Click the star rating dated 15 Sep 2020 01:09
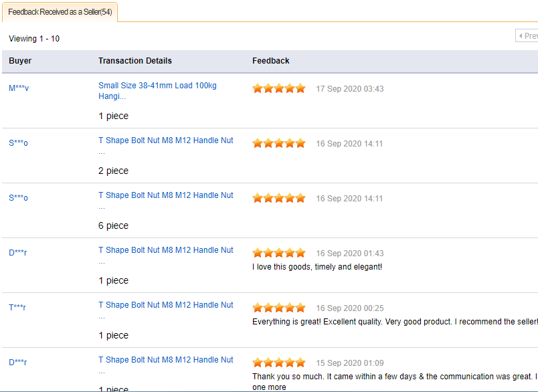The image size is (538, 392). coord(279,363)
